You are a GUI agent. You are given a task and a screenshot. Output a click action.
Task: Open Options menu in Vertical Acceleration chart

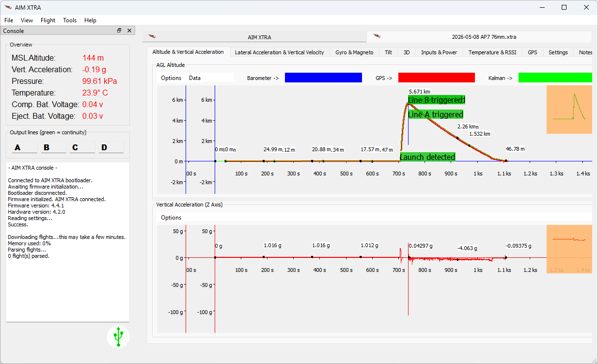click(171, 218)
